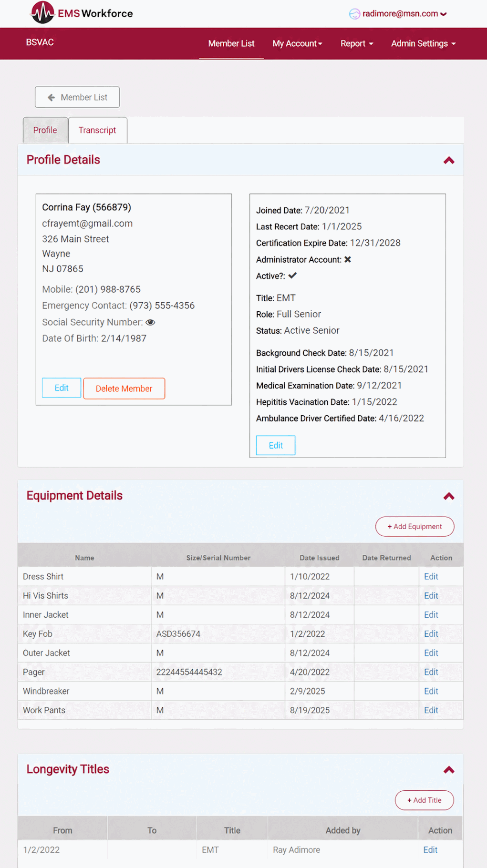The image size is (487, 868).
Task: Click the Longevity Titles heading
Action: point(68,769)
